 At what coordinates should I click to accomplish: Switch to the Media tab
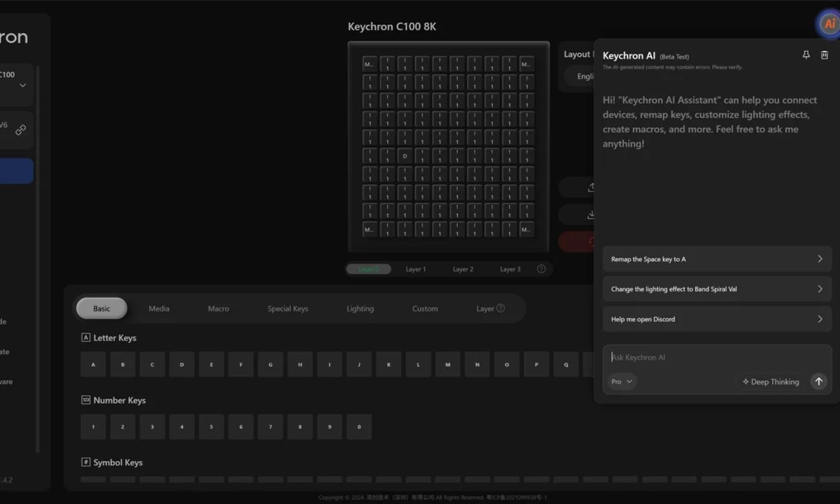(x=159, y=308)
